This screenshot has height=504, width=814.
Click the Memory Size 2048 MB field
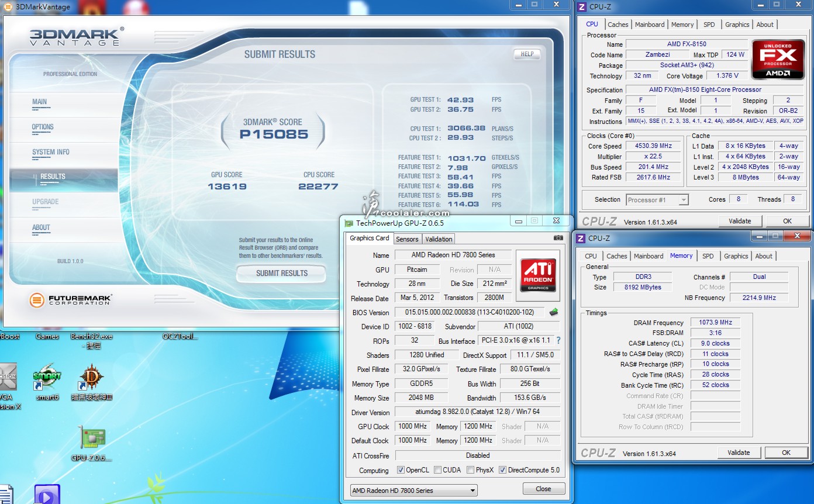point(421,398)
